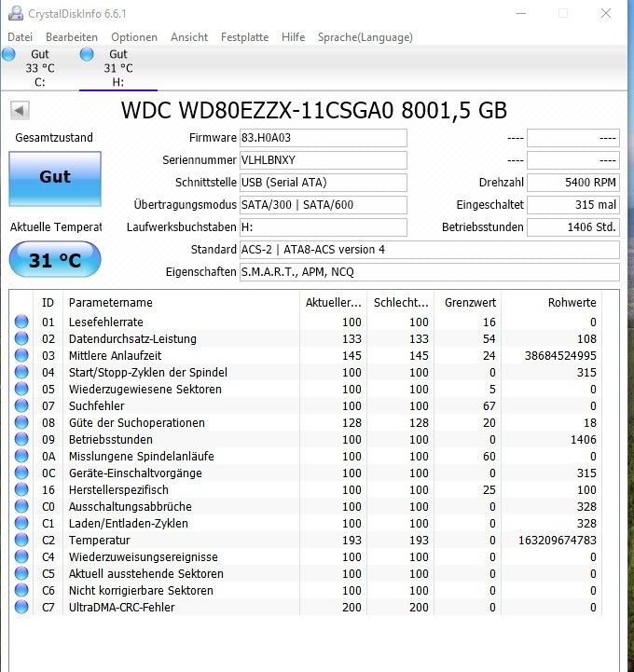
Task: Click the Seriennummer field VLHLBNXY
Action: (x=324, y=160)
